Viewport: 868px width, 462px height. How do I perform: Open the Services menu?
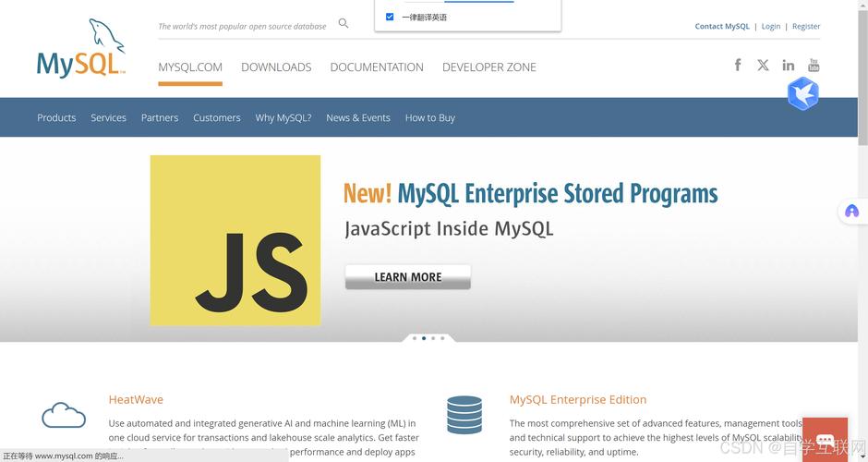pos(109,117)
